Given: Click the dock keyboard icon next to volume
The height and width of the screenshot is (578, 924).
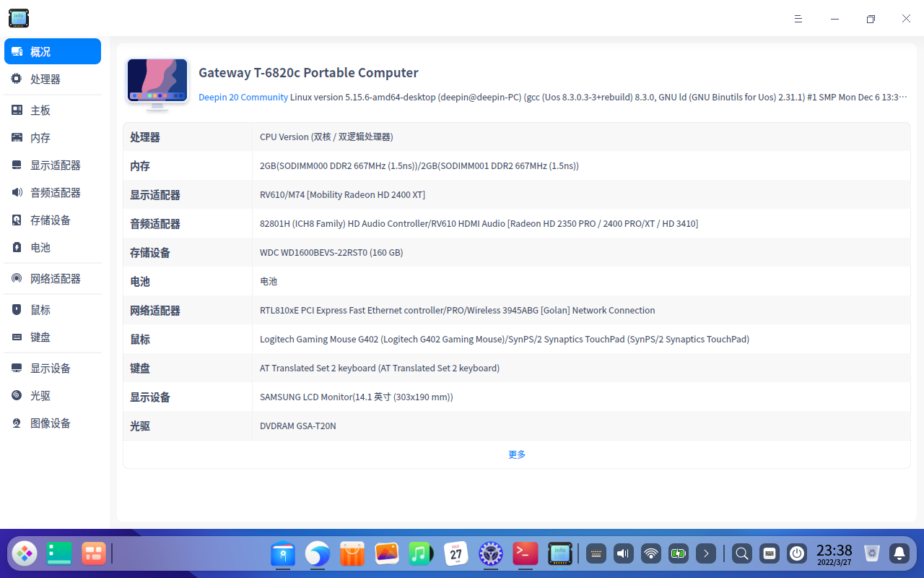Looking at the screenshot, I should point(596,553).
